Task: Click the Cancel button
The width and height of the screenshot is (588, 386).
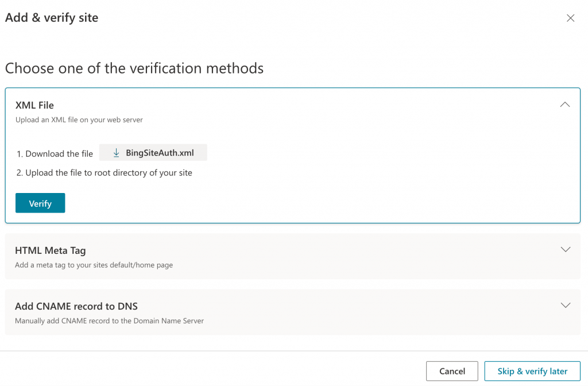Action: coord(452,371)
